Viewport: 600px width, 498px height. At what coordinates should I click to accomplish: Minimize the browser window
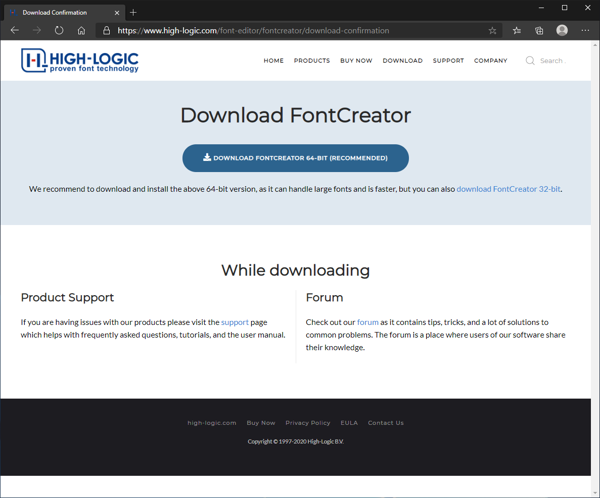coord(541,8)
